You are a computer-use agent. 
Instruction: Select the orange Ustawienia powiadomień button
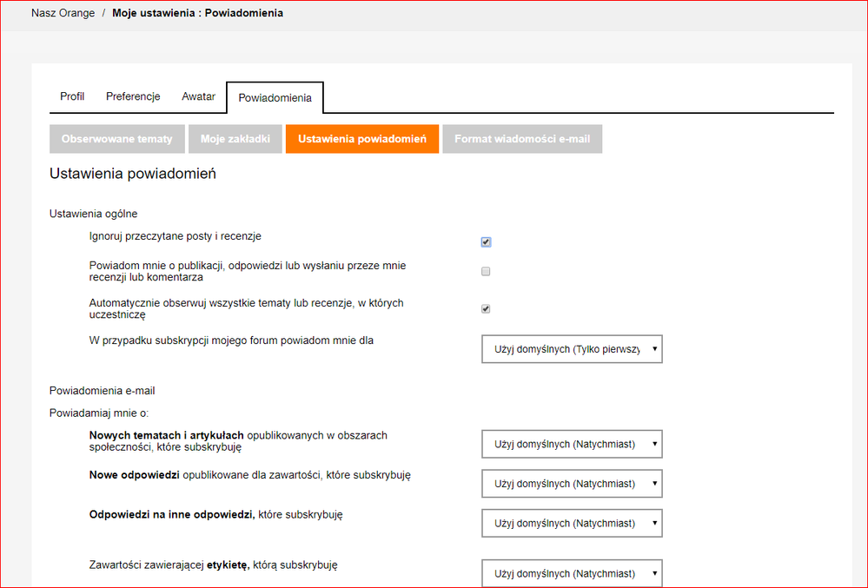pos(361,139)
